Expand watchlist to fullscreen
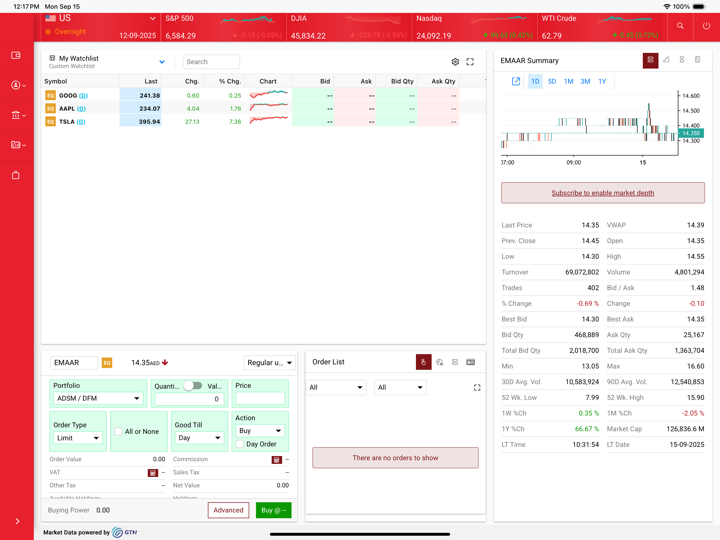This screenshot has width=720, height=540. pos(470,62)
